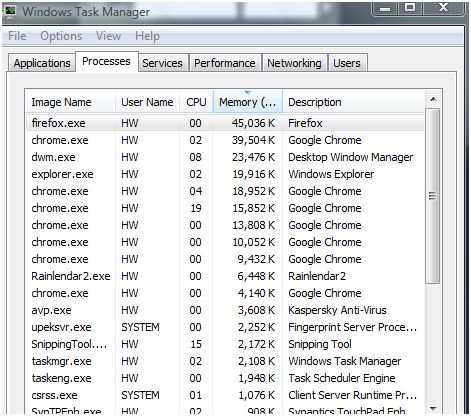Select the upeksvr.exe process
Screen dimensions: 471x416
coord(225,327)
